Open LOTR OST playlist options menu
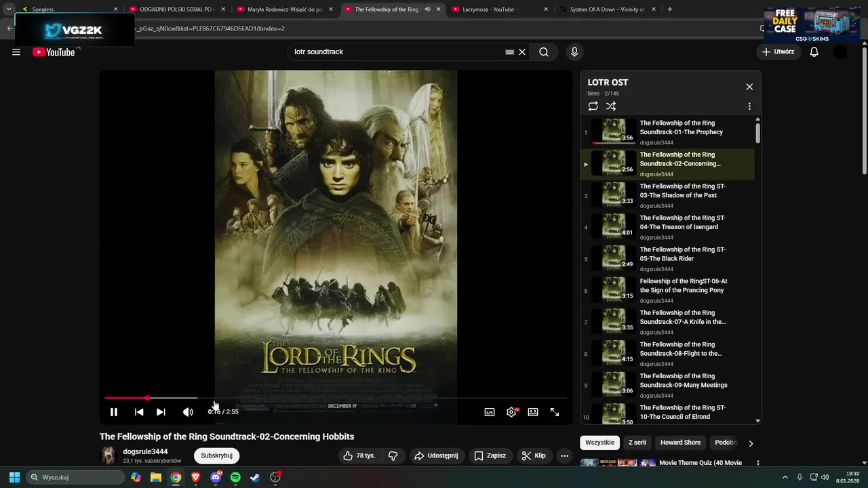The height and width of the screenshot is (488, 868). [749, 106]
